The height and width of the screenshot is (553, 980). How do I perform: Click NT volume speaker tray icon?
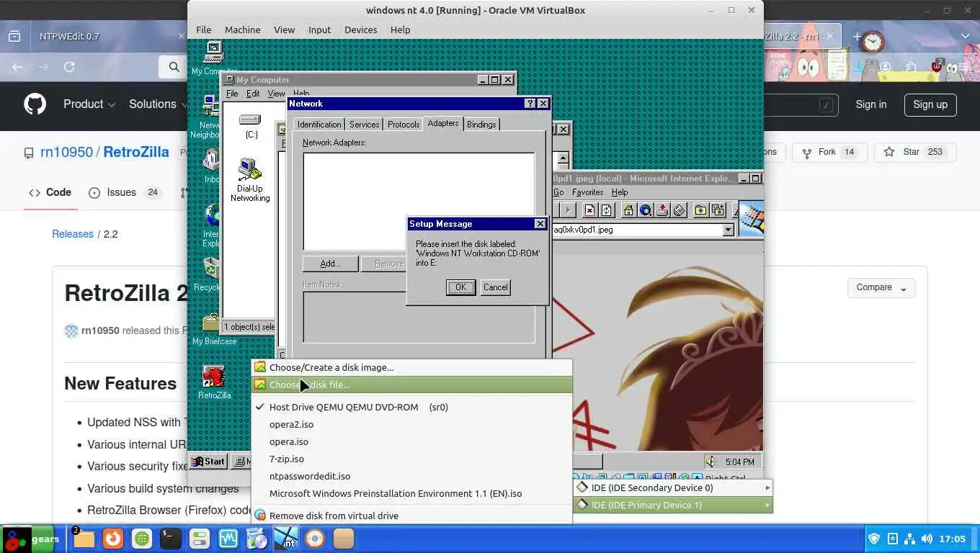[711, 462]
